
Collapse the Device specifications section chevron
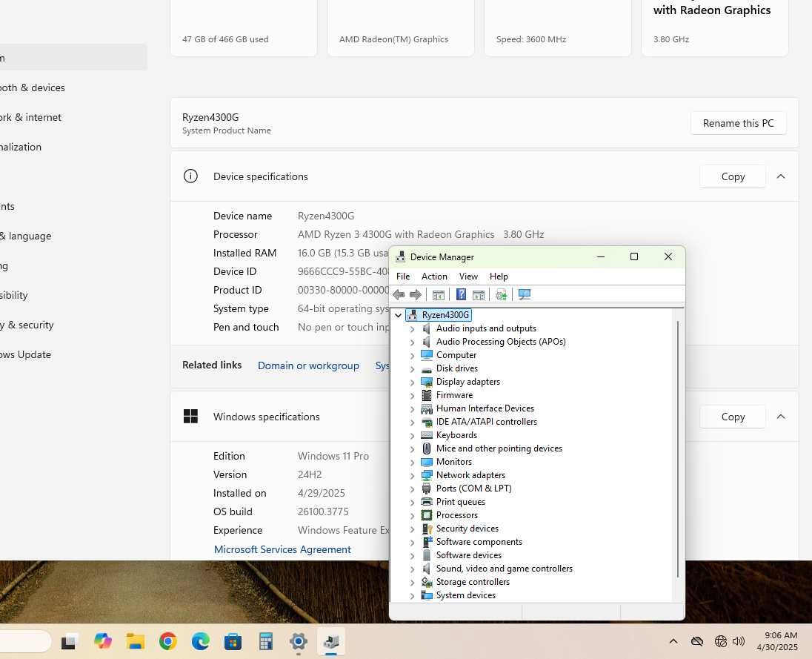(781, 176)
